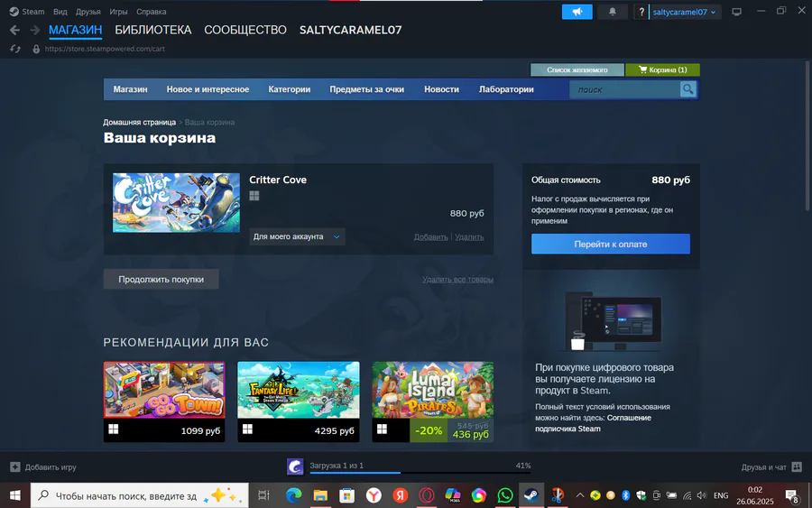Click the Домашняя страница breadcrumb
The width and height of the screenshot is (812, 508).
[x=139, y=122]
